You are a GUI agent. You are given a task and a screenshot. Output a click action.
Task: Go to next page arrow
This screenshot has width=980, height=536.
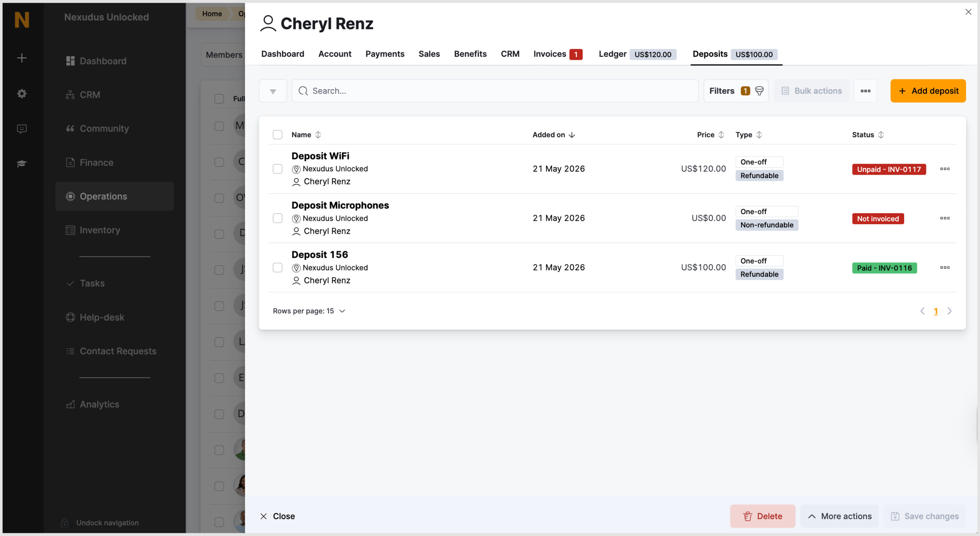point(950,311)
